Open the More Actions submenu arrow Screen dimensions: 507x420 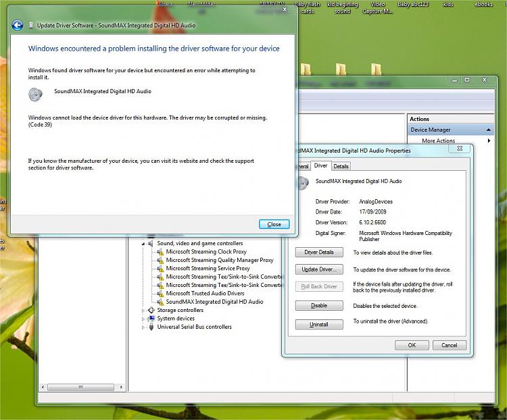pyautogui.click(x=489, y=141)
